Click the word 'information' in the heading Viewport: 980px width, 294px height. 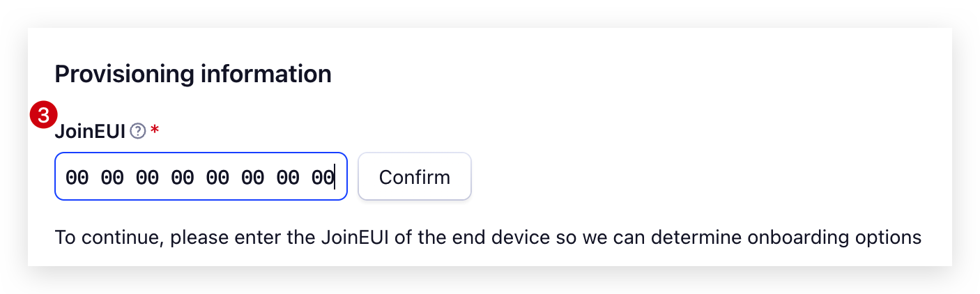pyautogui.click(x=266, y=74)
